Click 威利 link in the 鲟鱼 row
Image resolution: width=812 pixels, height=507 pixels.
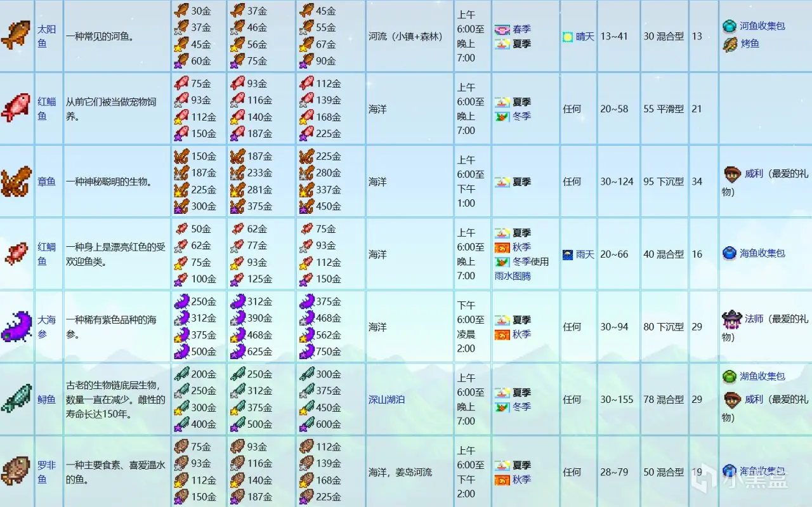pyautogui.click(x=754, y=400)
